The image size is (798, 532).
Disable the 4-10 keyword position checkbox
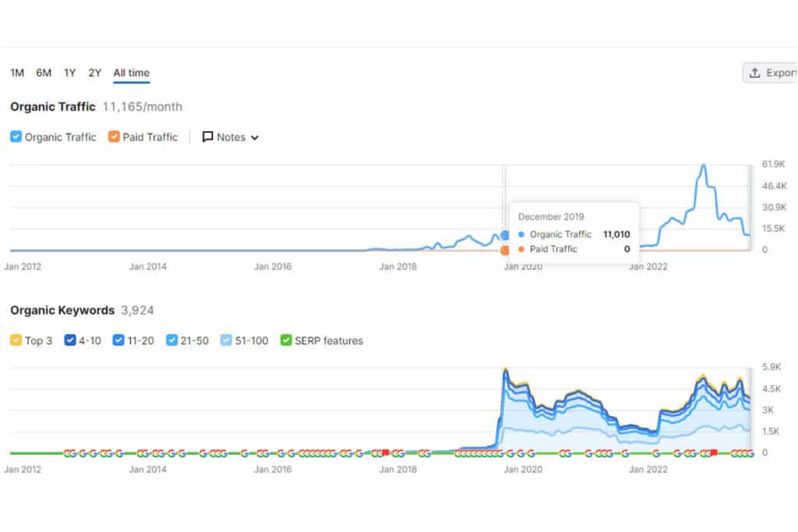click(x=70, y=340)
